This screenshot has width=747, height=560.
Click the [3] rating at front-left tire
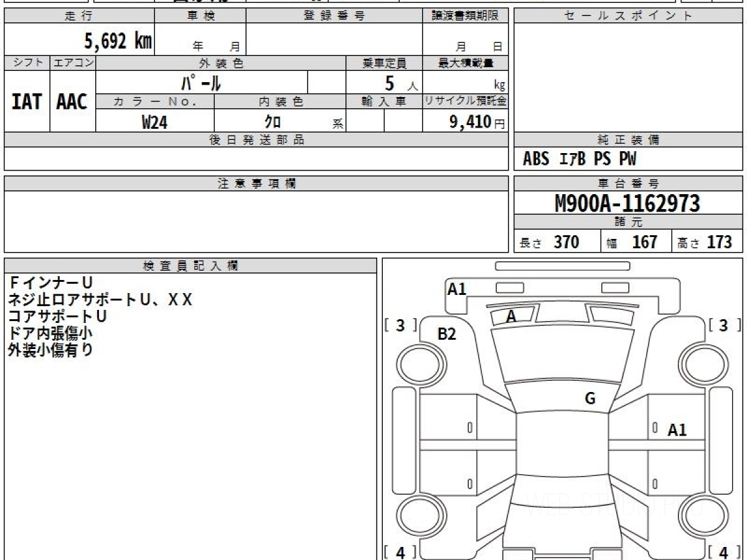tap(400, 325)
